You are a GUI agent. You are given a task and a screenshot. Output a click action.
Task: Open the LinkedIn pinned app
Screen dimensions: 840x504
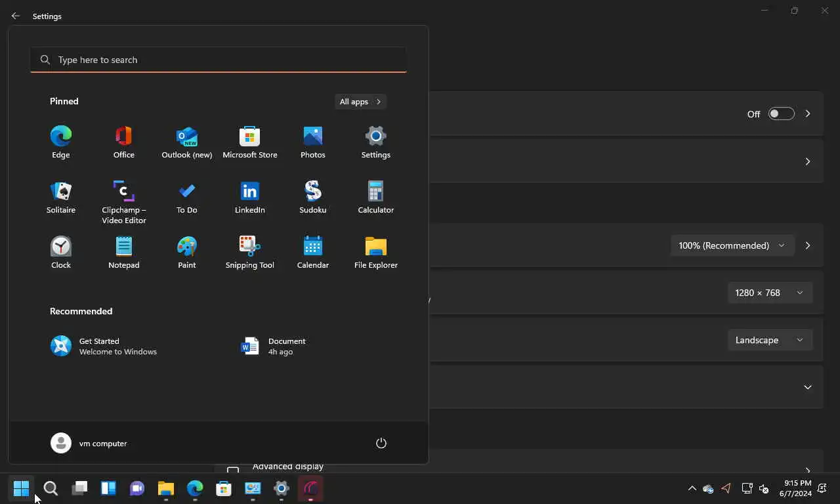coord(250,198)
